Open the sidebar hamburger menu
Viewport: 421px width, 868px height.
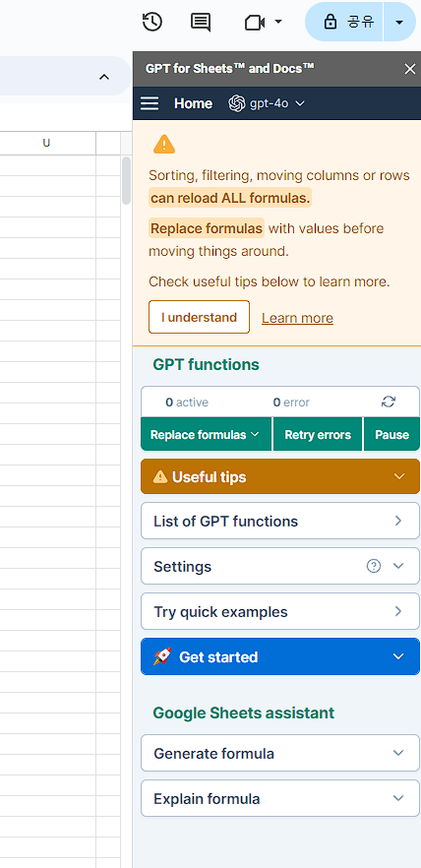[x=150, y=103]
